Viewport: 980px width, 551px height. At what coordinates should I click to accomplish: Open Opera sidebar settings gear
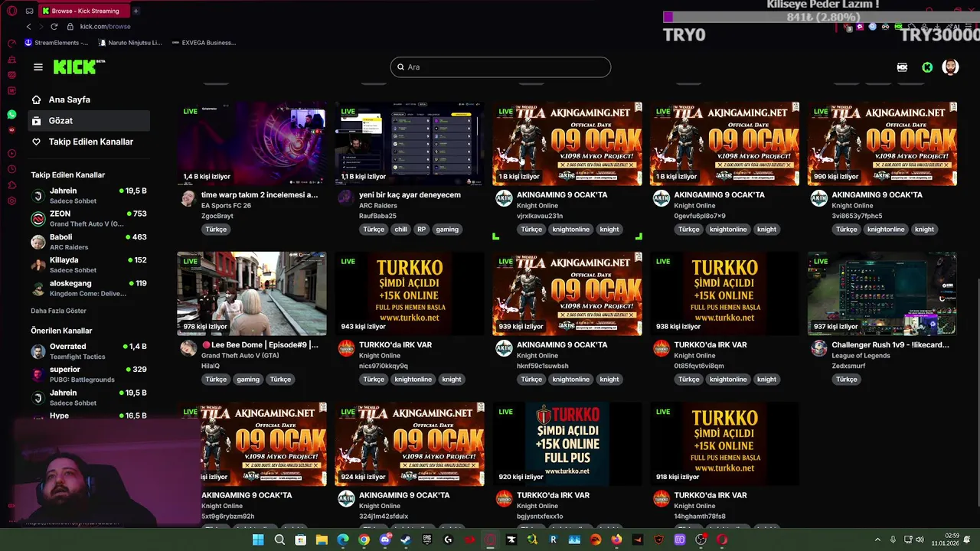click(11, 201)
